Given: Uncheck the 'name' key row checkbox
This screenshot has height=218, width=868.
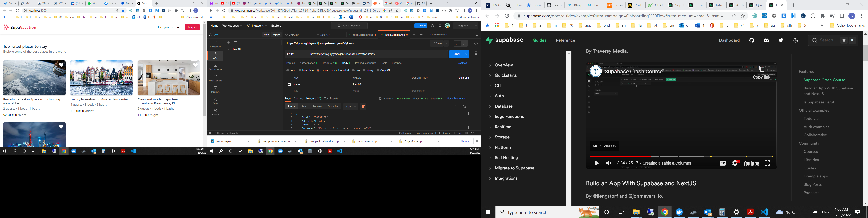Looking at the screenshot, I should tap(289, 84).
